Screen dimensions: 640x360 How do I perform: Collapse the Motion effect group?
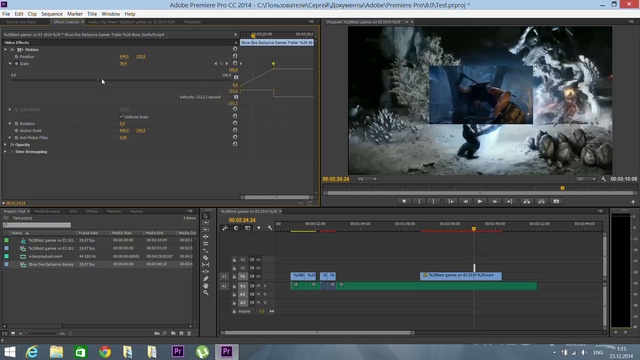6,49
